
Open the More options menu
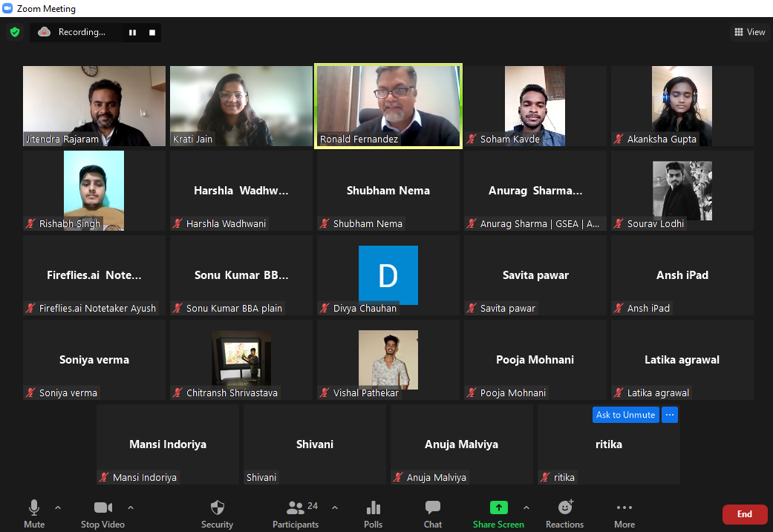(624, 513)
